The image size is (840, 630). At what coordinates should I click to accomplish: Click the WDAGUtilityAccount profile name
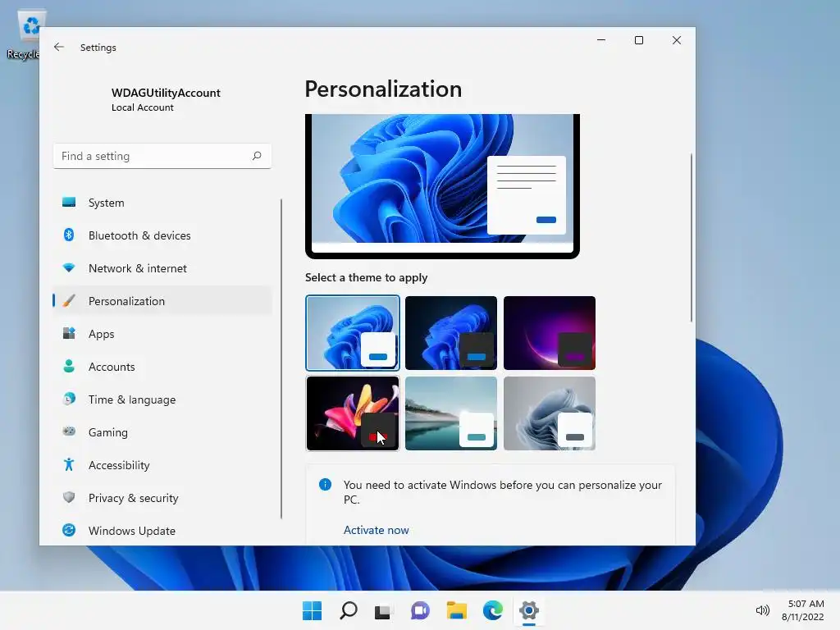[x=166, y=93]
